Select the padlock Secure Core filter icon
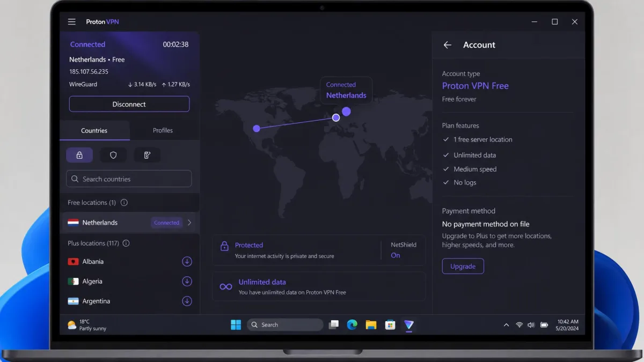 (79, 155)
